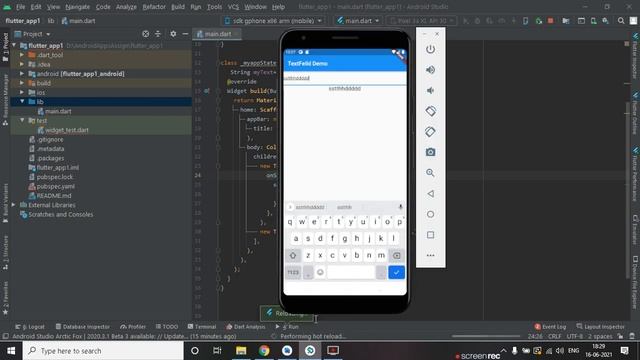The image size is (640, 360).
Task: Click emulator zoom magnifier icon
Action: click(x=430, y=173)
